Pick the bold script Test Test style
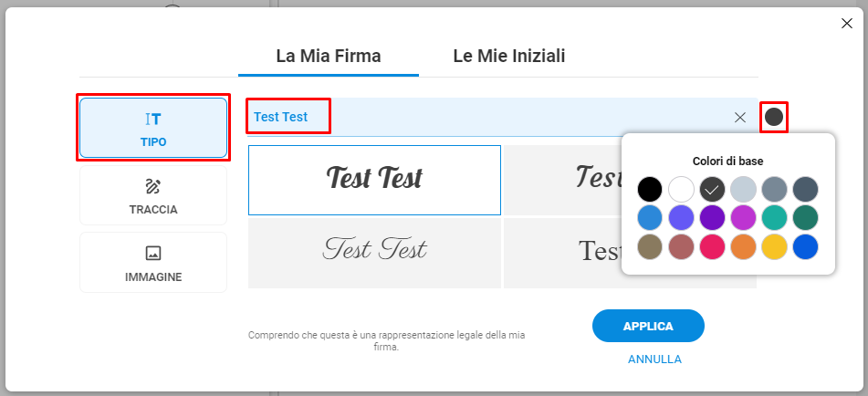The height and width of the screenshot is (396, 868). (x=374, y=180)
